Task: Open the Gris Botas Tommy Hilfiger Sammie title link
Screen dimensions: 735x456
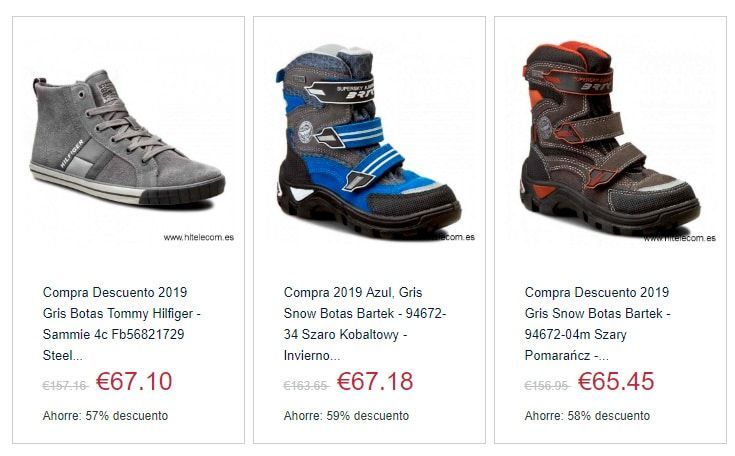Action: pyautogui.click(x=121, y=324)
